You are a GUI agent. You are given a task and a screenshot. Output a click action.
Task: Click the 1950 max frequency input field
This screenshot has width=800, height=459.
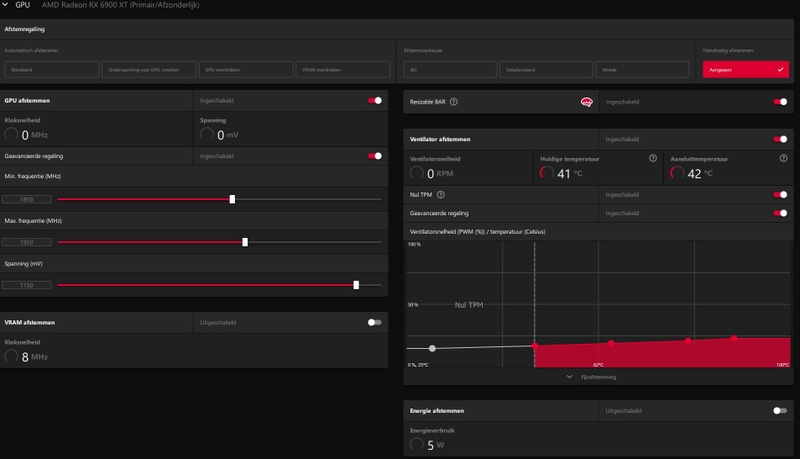(27, 242)
